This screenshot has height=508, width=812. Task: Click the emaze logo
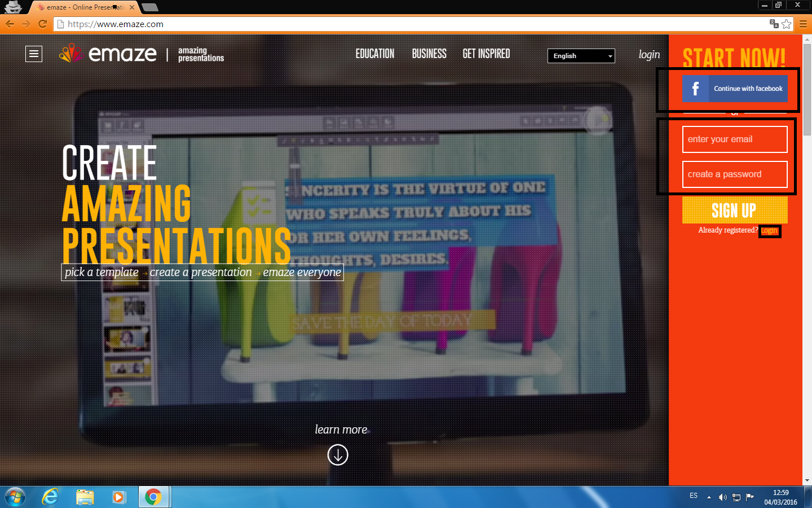[108, 54]
